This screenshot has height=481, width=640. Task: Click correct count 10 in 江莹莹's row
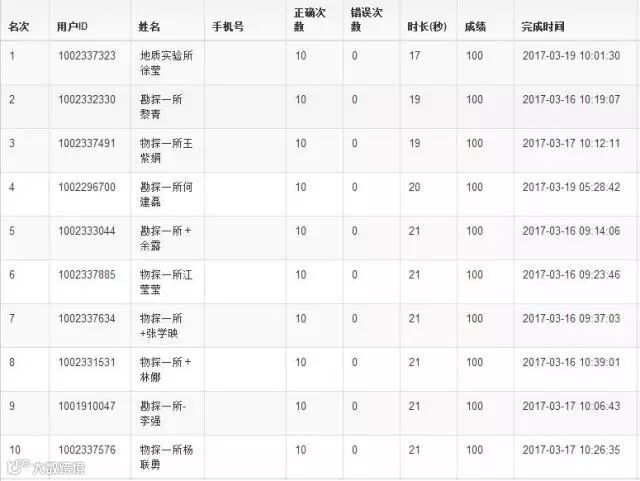click(301, 274)
